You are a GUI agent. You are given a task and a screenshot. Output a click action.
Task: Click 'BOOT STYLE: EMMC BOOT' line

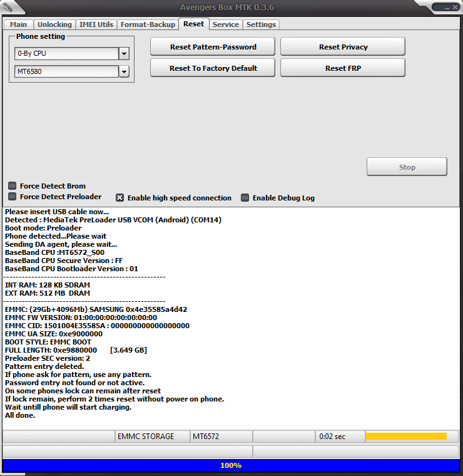coord(48,342)
